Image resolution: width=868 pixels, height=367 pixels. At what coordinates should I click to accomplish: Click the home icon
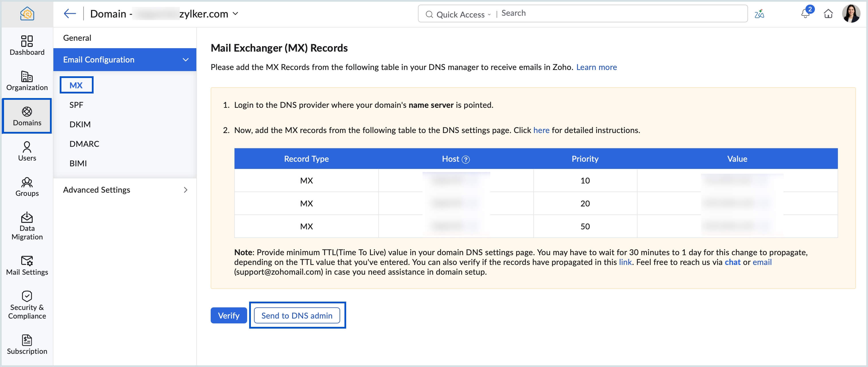[828, 14]
